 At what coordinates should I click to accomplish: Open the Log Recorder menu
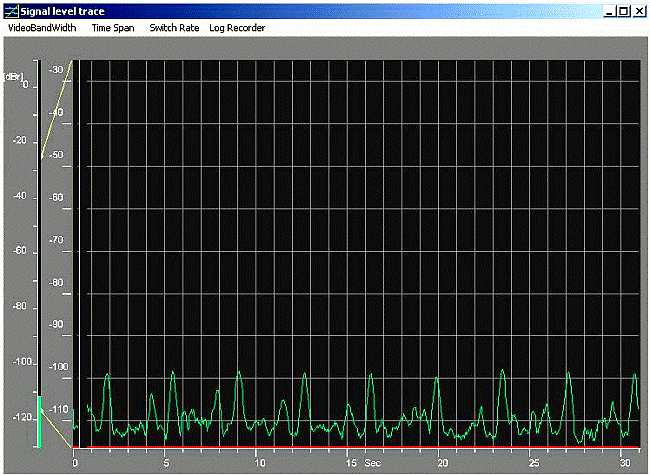237,28
